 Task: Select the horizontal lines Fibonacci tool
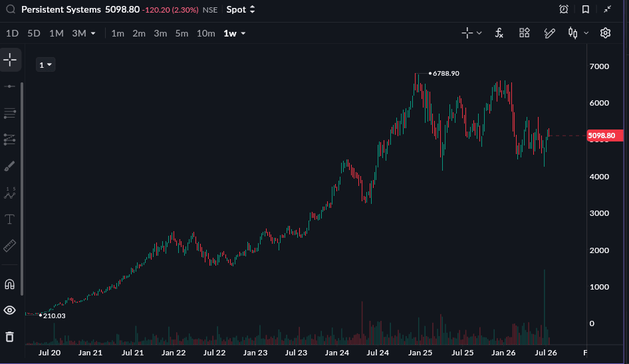9,113
